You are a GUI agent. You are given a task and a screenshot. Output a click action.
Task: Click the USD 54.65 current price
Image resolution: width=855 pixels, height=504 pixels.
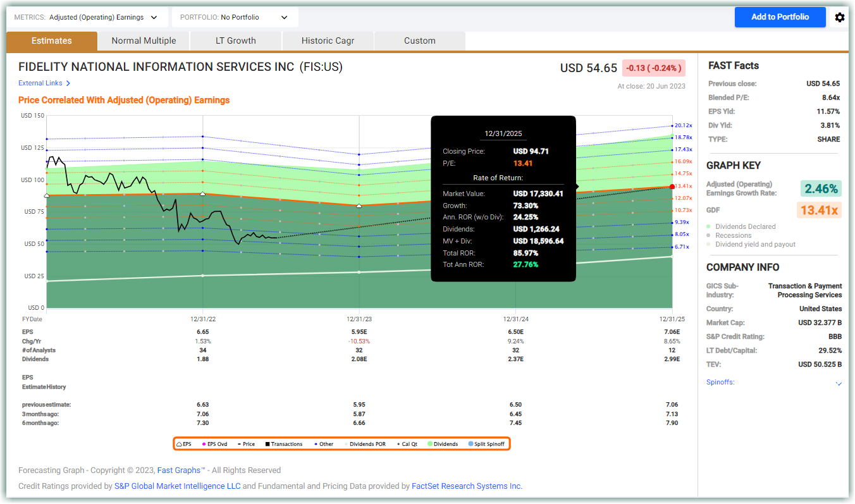pos(589,68)
